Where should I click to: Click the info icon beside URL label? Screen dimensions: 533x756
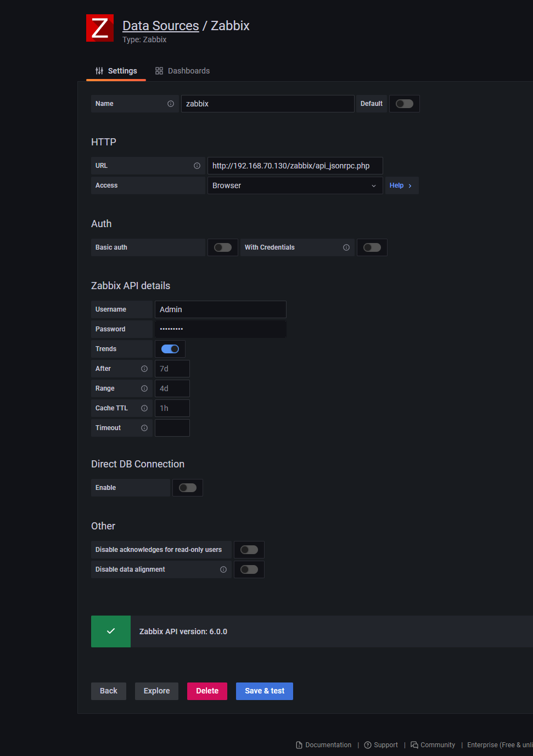point(197,166)
